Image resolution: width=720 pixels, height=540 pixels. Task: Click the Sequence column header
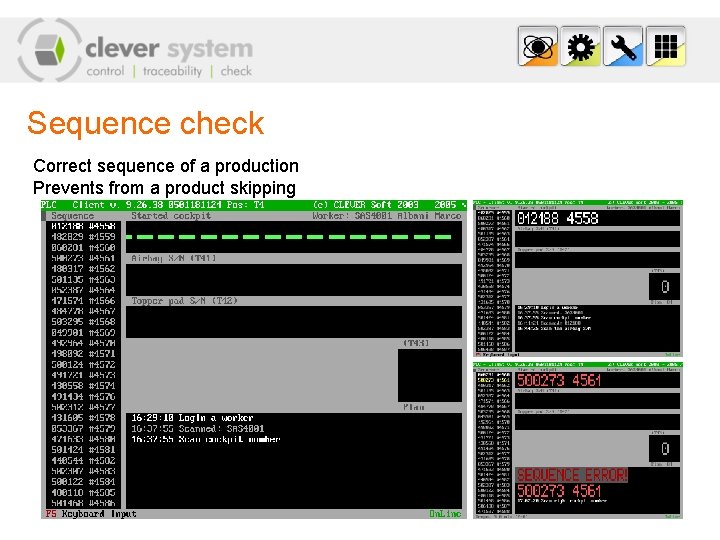pyautogui.click(x=73, y=216)
